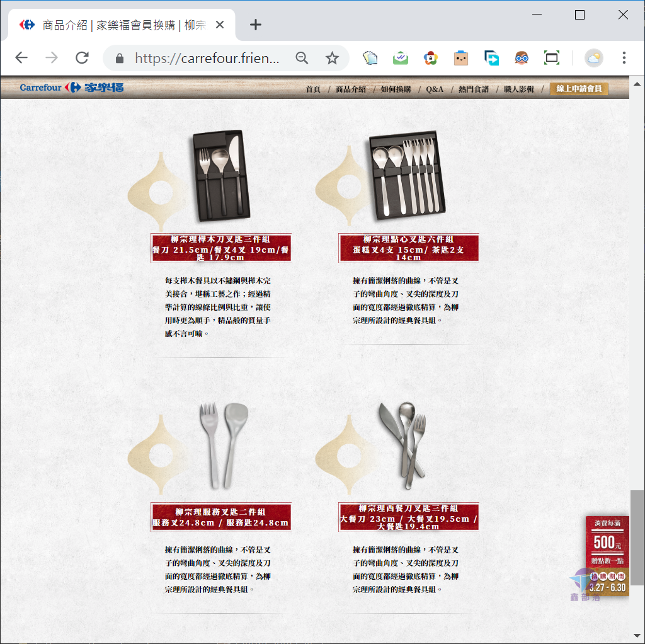Viewport: 645px width, 644px height.
Task: Click the 換購期間 3.27-6.30 label
Action: pos(608,583)
